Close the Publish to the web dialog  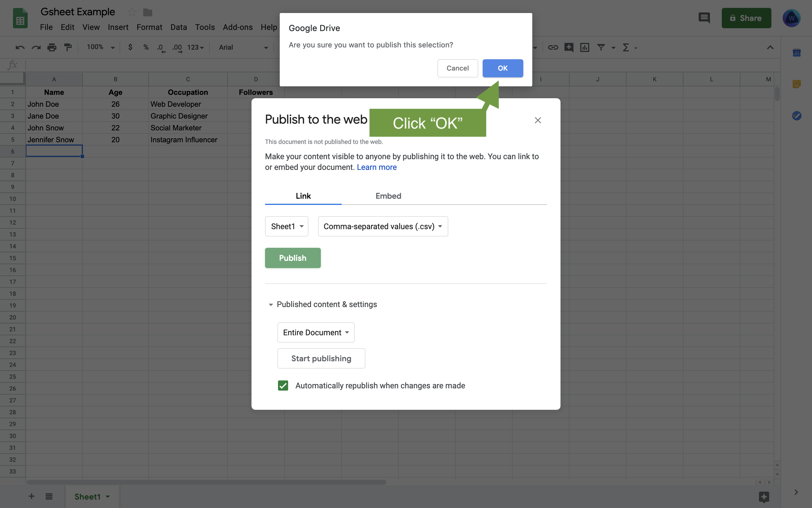click(x=538, y=120)
